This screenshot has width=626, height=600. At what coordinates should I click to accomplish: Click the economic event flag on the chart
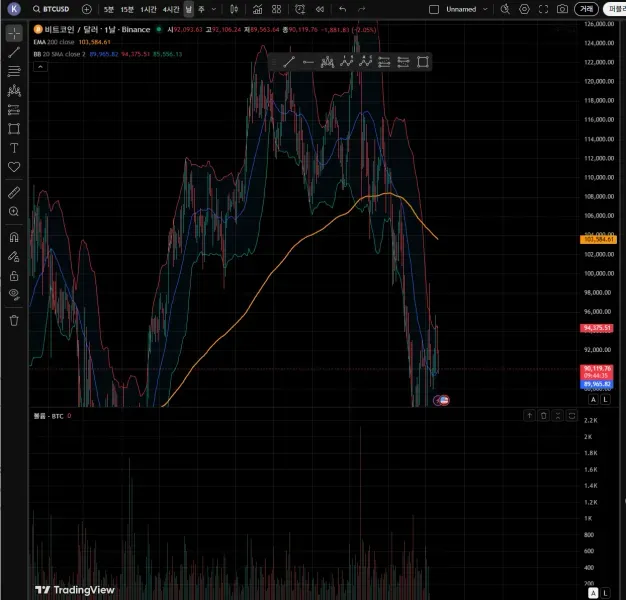444,400
